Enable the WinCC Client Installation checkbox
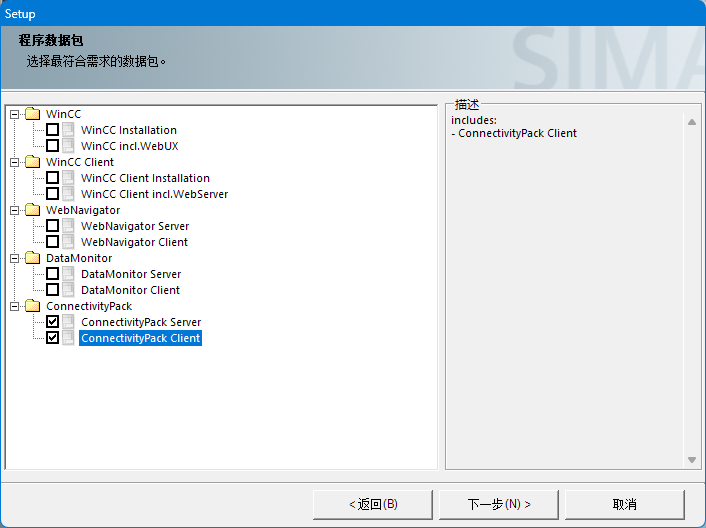 53,178
